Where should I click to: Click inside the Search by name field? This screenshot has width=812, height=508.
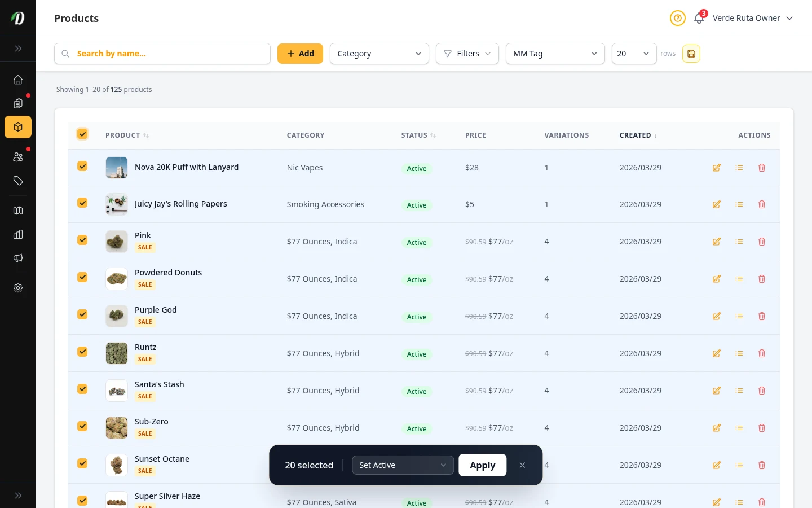click(x=162, y=54)
